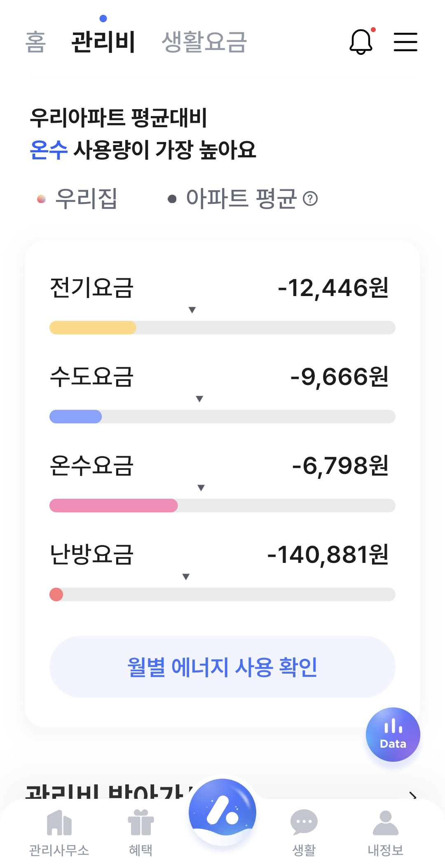Expand the 관리비 section chevron arrow
Screen dimensions: 445x868
(x=413, y=796)
